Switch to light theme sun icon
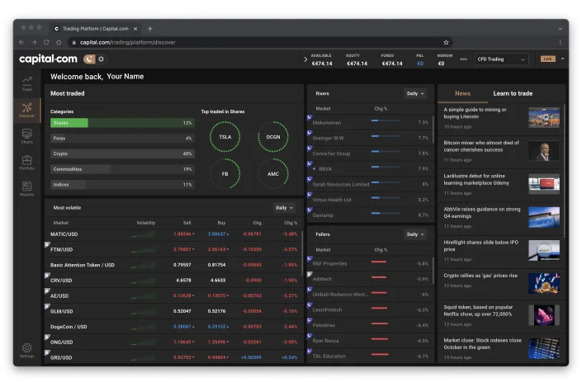This screenshot has width=582, height=392. point(101,59)
